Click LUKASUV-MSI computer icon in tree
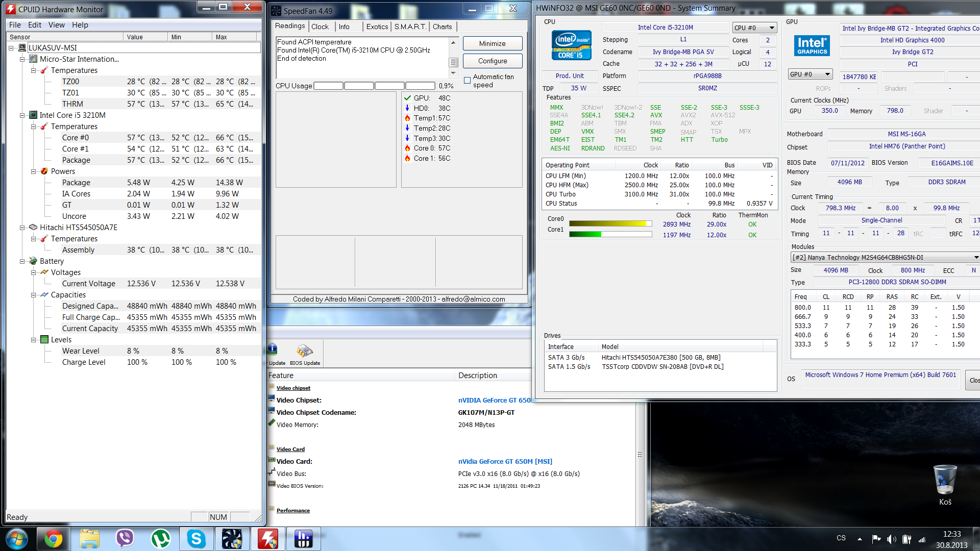 pos(22,47)
